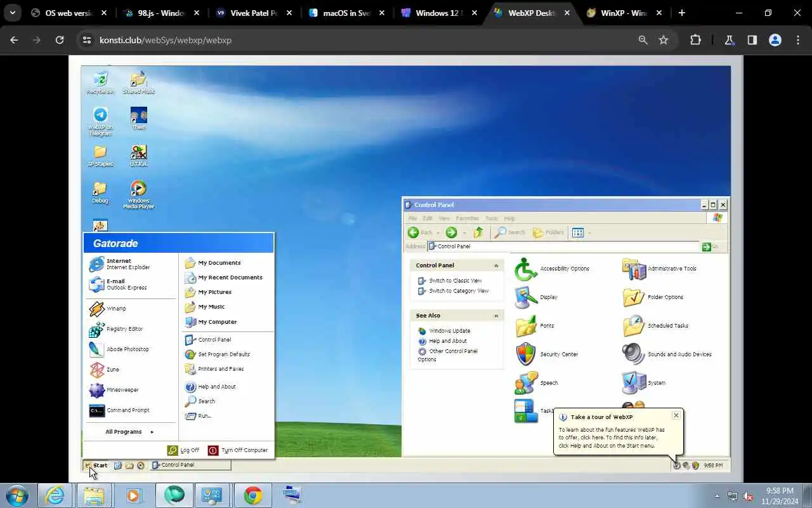Screen dimensions: 812x508
Task: Launch Abode Photostop from Start menu
Action: pos(119,349)
